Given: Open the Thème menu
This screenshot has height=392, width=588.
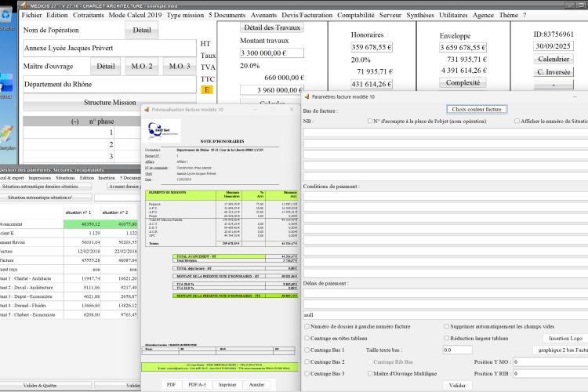Looking at the screenshot, I should [x=508, y=15].
